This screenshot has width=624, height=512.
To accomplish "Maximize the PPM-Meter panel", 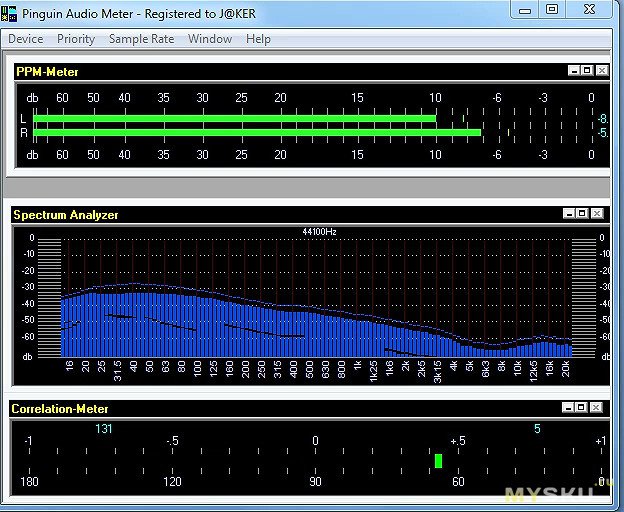I will 587,71.
